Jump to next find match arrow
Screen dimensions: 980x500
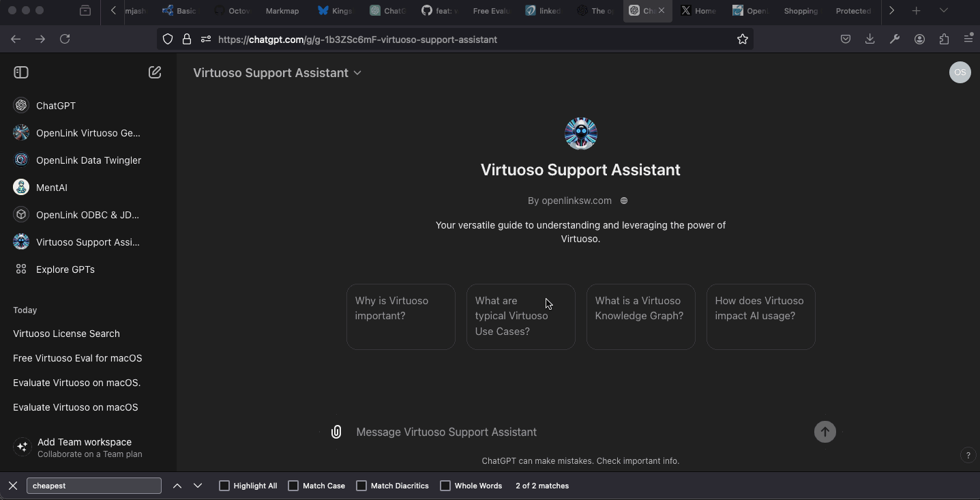click(198, 486)
